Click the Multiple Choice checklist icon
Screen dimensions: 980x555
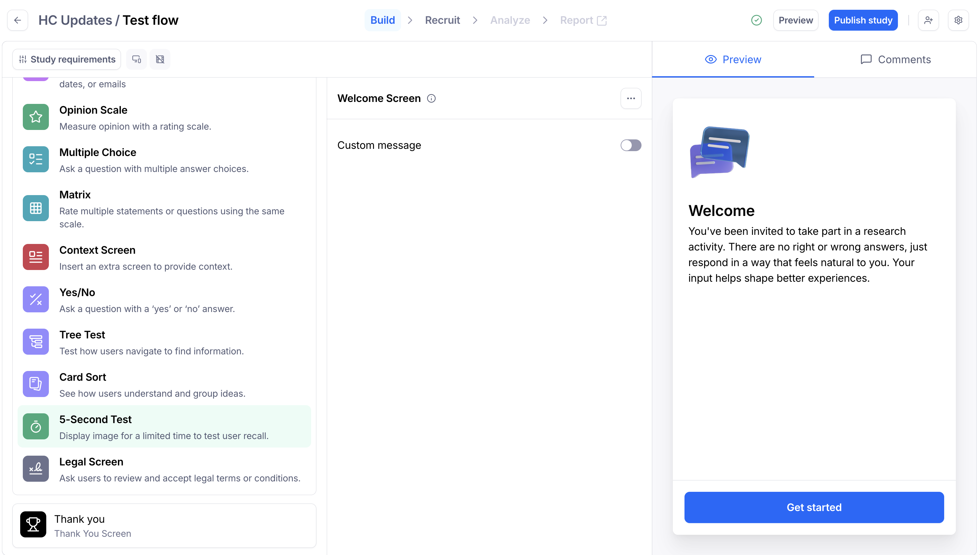pos(36,159)
